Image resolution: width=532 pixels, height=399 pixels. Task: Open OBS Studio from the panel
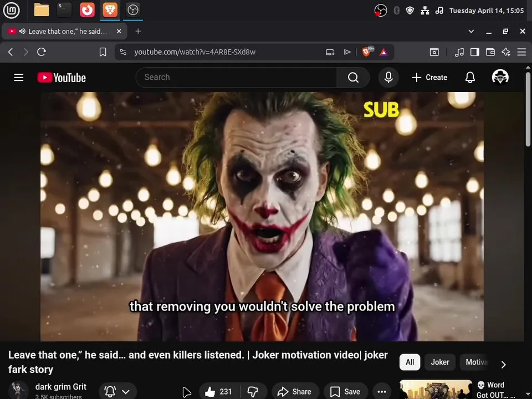[132, 10]
